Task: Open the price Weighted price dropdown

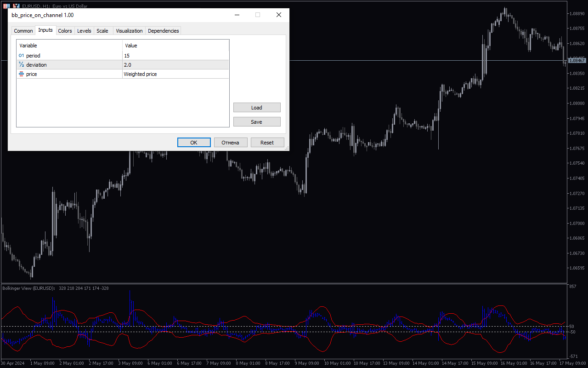Action: click(175, 74)
